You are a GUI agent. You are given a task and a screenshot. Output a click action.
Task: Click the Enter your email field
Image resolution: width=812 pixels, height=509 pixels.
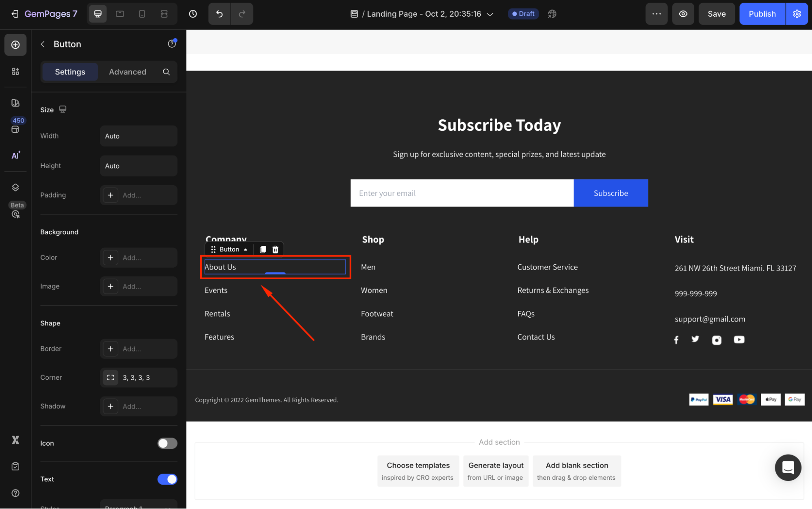tap(461, 193)
